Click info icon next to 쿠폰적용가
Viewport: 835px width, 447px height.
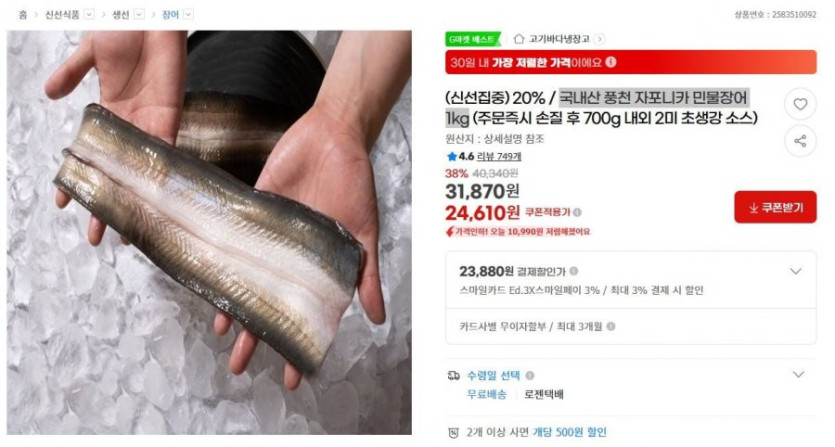click(577, 212)
